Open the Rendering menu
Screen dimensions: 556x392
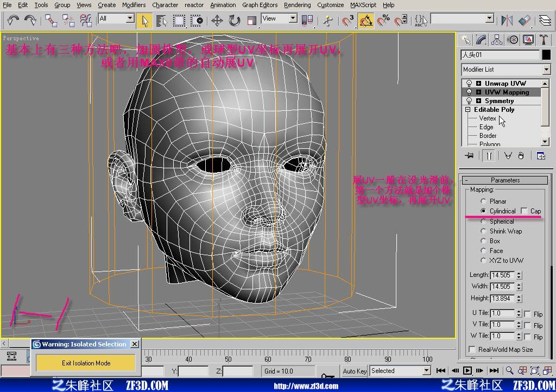[x=297, y=5]
